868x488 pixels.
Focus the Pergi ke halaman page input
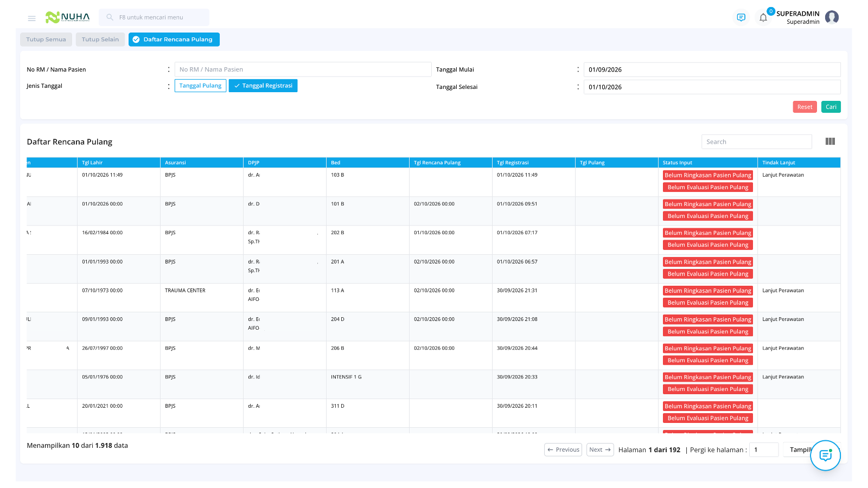click(x=764, y=450)
